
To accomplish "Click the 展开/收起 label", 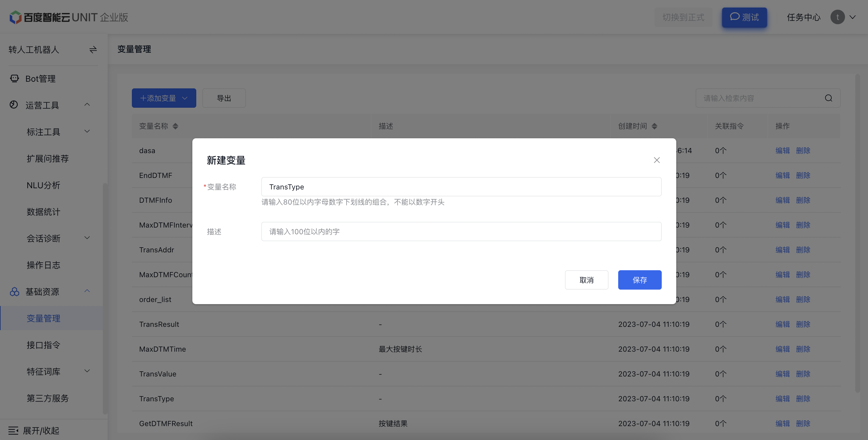I will tap(41, 431).
